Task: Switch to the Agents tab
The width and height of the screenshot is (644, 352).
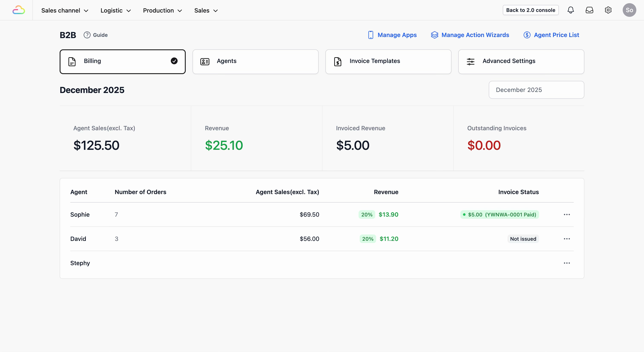Action: (255, 62)
